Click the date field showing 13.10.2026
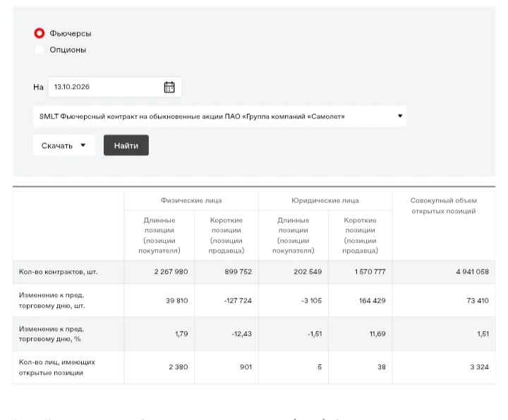 point(115,87)
